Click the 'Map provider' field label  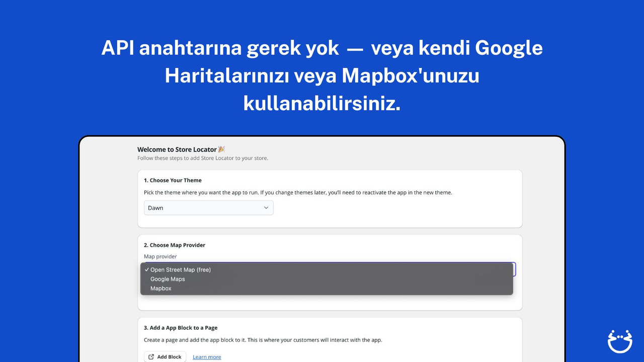pos(160,256)
